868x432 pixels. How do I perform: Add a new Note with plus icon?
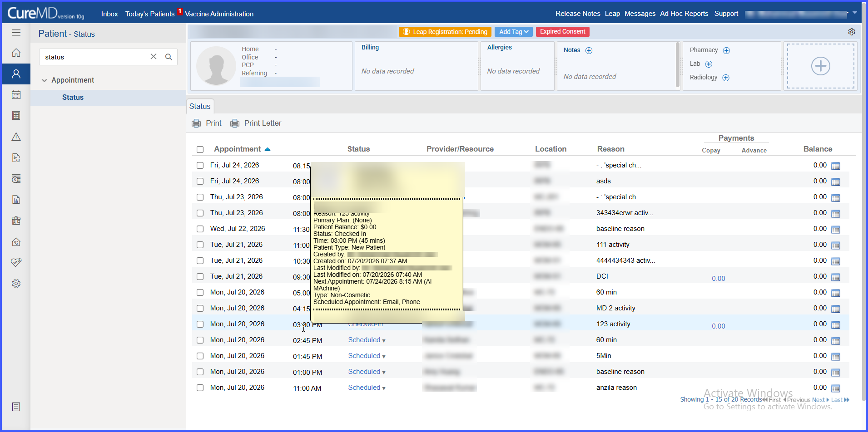589,50
